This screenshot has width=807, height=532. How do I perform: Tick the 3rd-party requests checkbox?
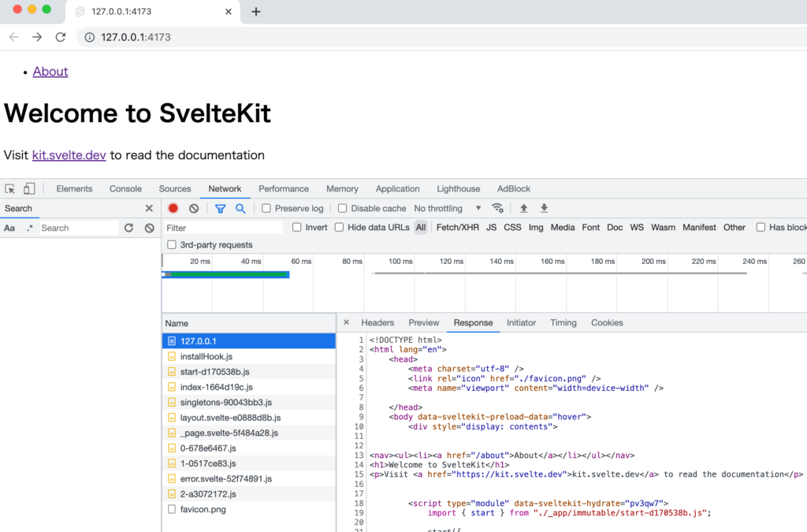(173, 245)
